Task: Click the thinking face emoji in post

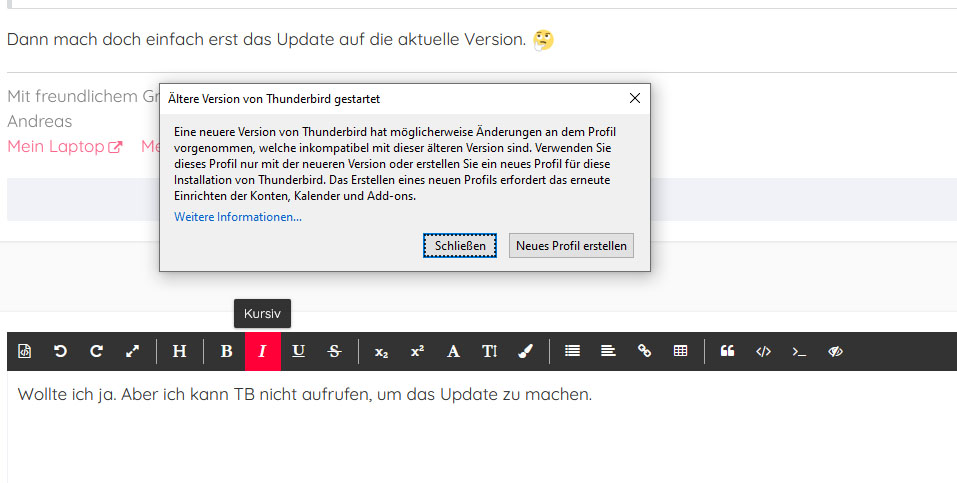Action: coord(543,40)
